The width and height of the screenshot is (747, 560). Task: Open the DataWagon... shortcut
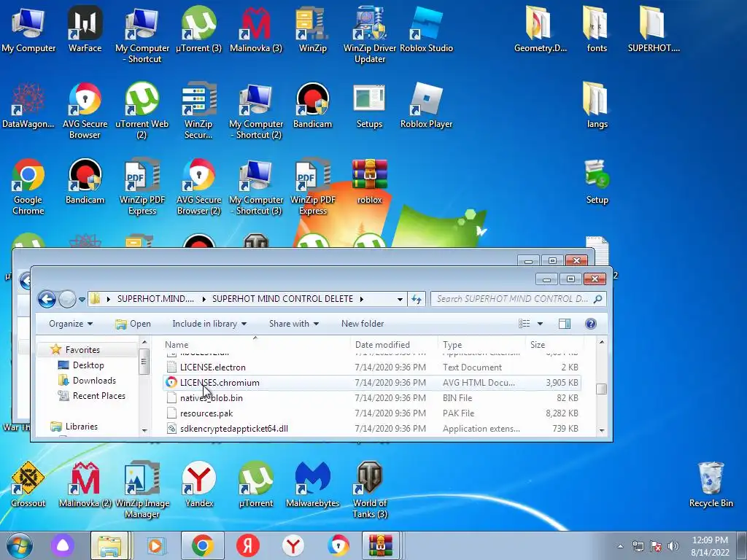point(28,105)
